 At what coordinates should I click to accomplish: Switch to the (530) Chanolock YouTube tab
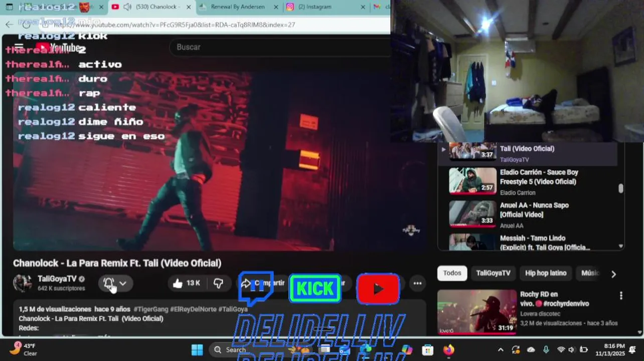151,7
